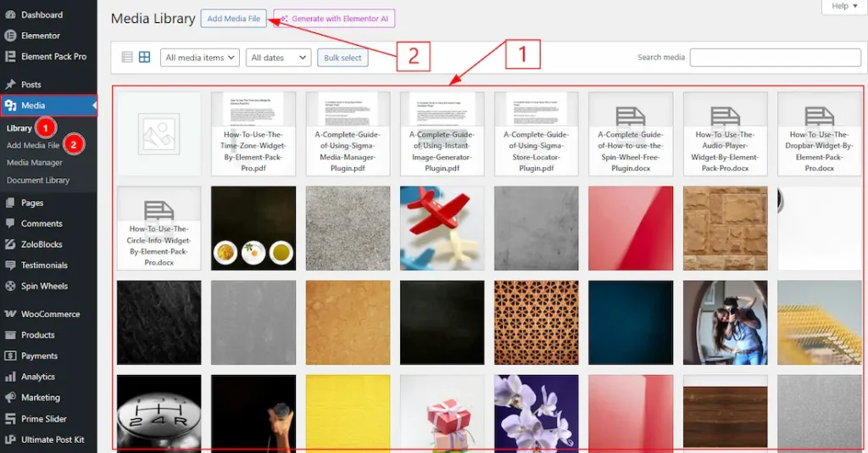The image size is (868, 453).
Task: Select Sigma-Store-Locator-Plugin.pdf thumbnail
Action: [537, 134]
